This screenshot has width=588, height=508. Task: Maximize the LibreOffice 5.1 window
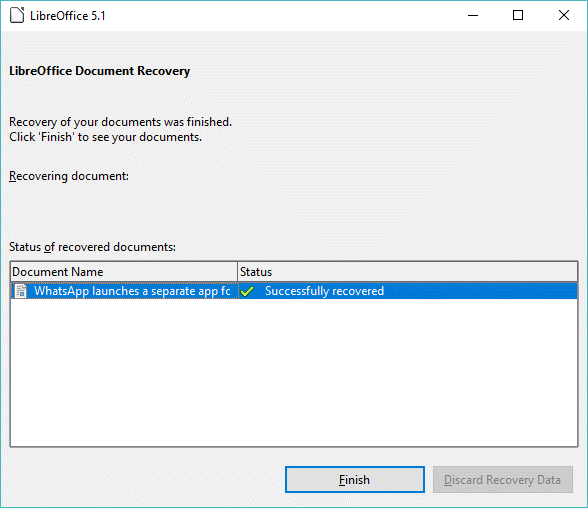pyautogui.click(x=518, y=15)
